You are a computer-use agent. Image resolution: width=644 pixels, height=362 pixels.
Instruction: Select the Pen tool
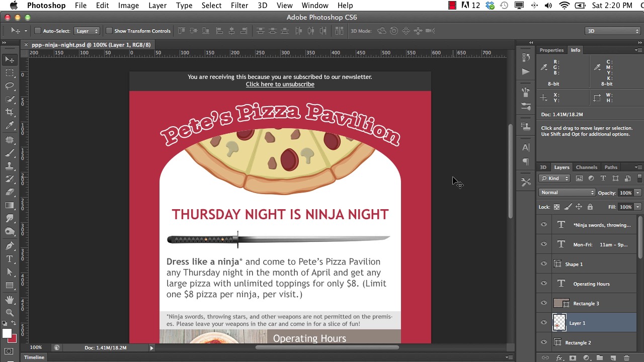tap(10, 245)
